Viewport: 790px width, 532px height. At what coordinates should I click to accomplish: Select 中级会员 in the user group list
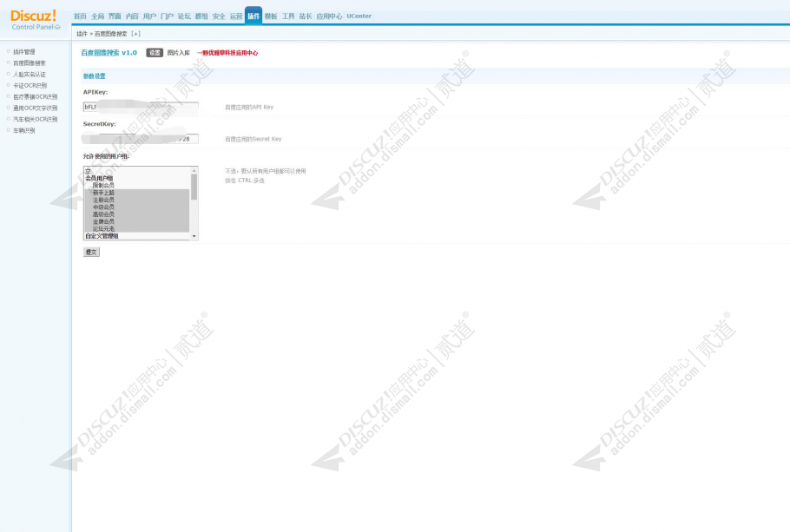coord(136,207)
